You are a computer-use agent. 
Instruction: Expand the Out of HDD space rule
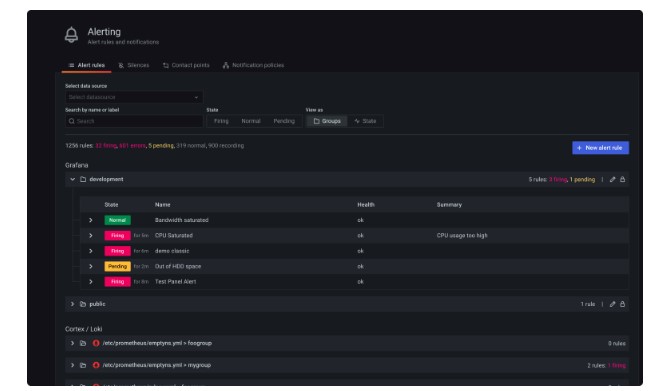coord(91,266)
